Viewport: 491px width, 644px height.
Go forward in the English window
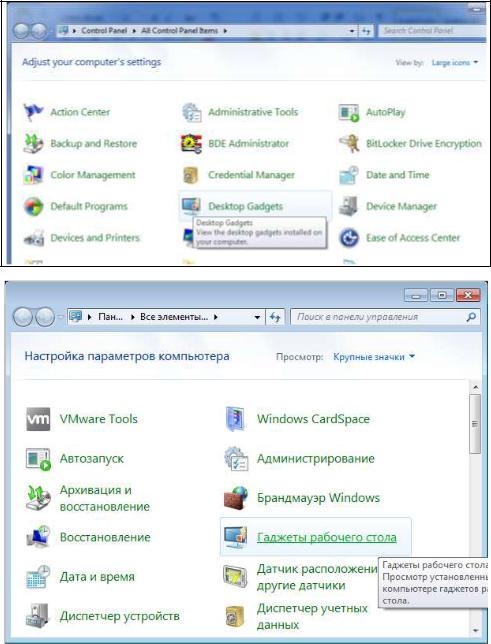39,31
